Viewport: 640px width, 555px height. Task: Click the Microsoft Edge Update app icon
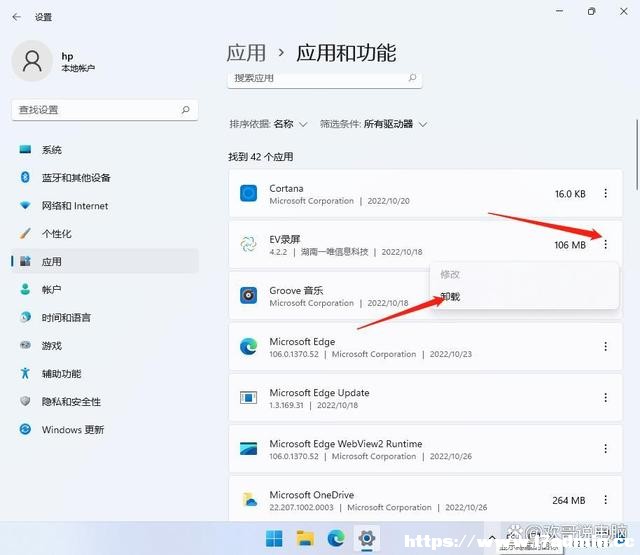[x=248, y=397]
